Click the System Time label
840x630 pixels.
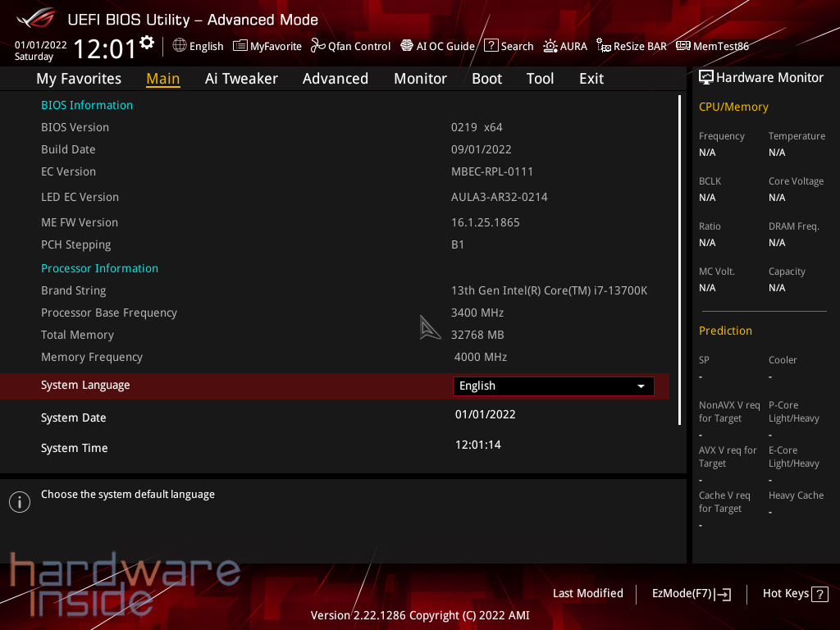click(x=75, y=448)
